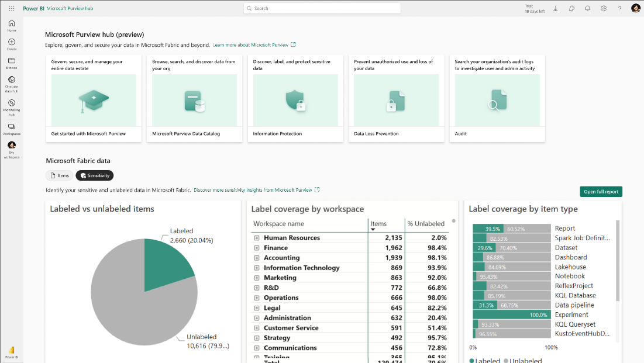The width and height of the screenshot is (644, 363).
Task: Expand the Marketing workspace row
Action: click(257, 278)
